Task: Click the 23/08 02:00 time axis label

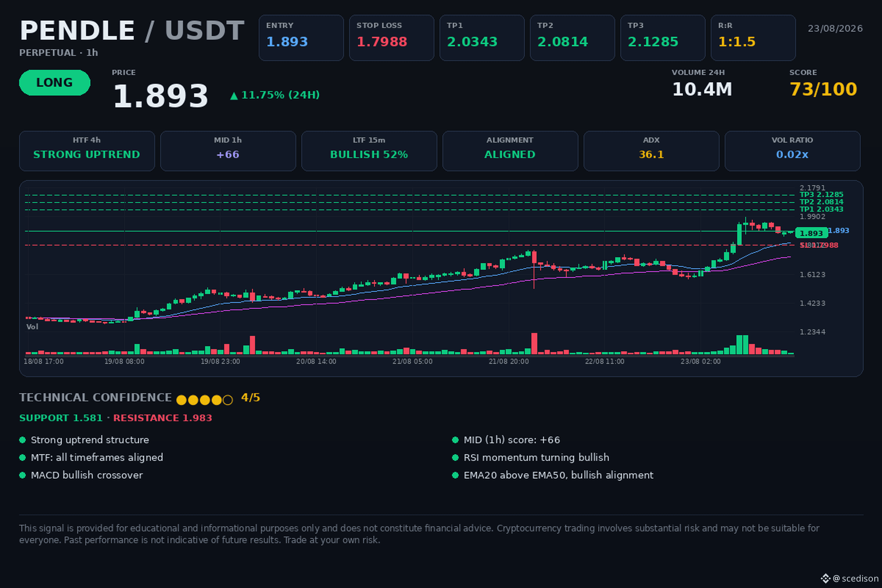Action: click(700, 362)
